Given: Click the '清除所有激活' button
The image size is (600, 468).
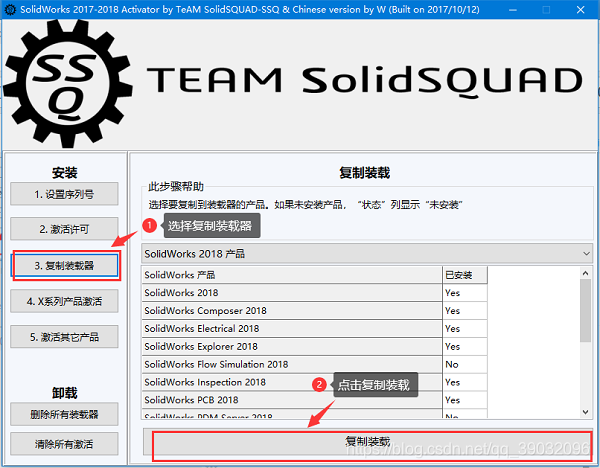Looking at the screenshot, I should pyautogui.click(x=64, y=444).
